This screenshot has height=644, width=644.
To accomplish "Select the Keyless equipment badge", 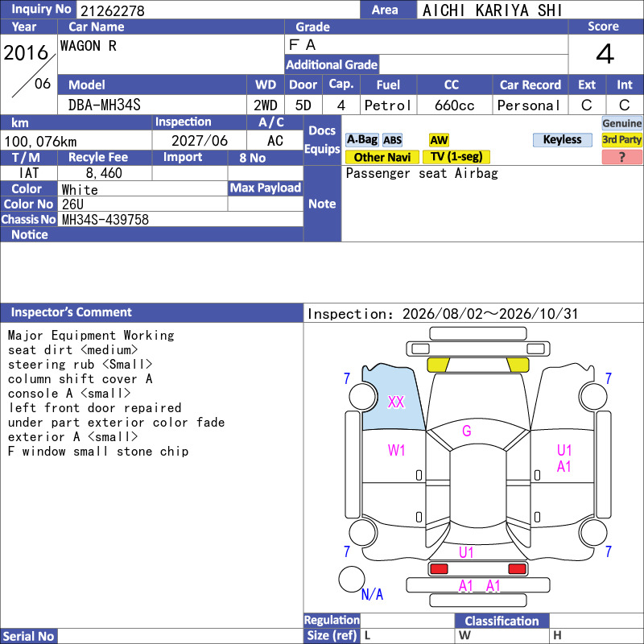I will click(562, 139).
